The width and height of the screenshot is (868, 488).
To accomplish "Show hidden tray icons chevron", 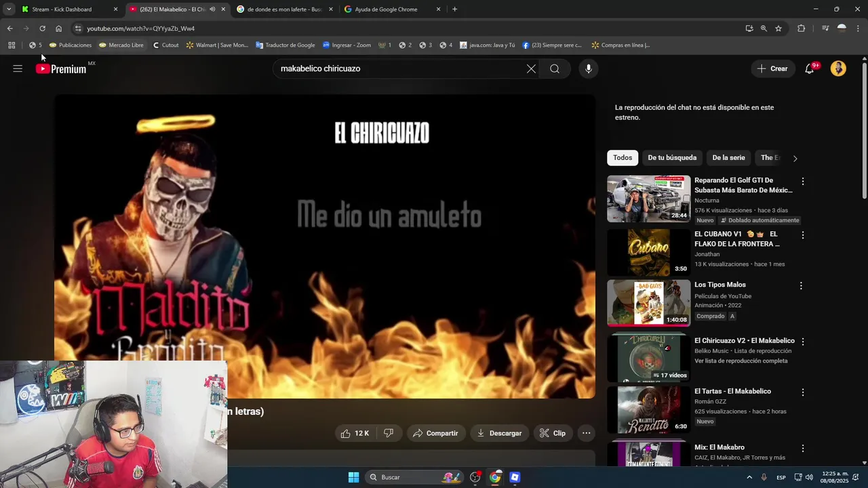I will click(749, 477).
